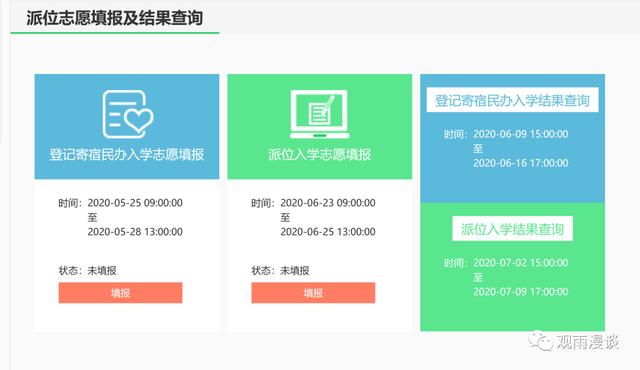Image resolution: width=640 pixels, height=370 pixels.
Task: Click the blue boarding school application card header
Action: tap(127, 126)
